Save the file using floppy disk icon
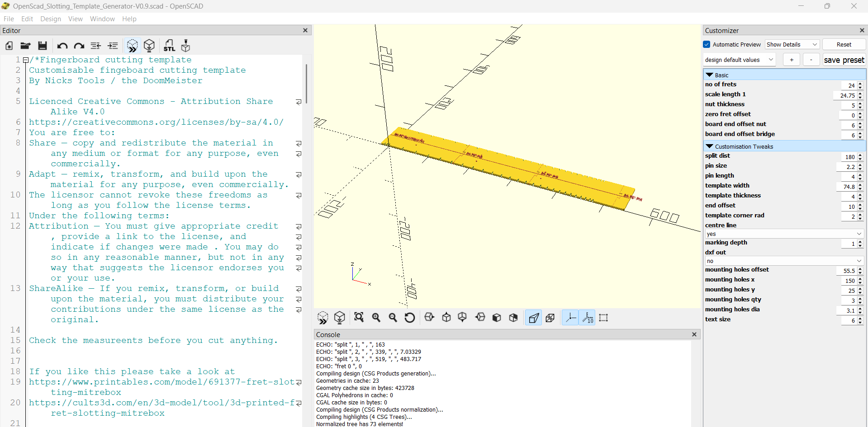 tap(43, 46)
